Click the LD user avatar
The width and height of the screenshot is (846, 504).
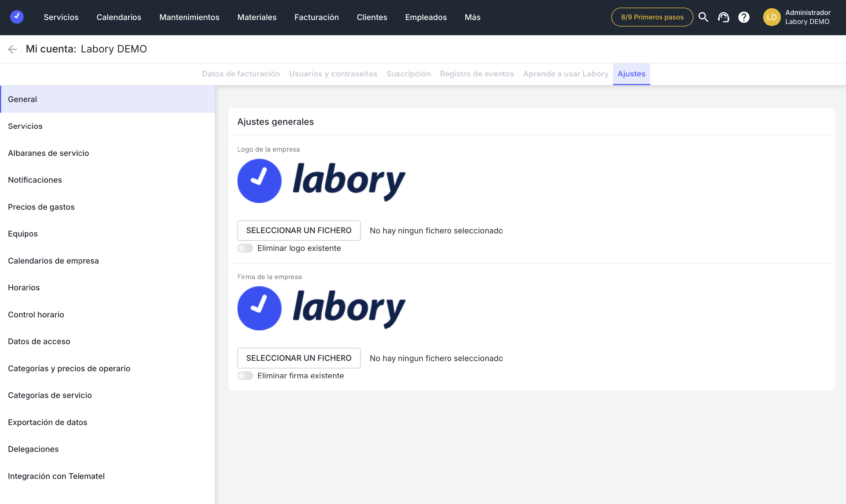click(771, 17)
